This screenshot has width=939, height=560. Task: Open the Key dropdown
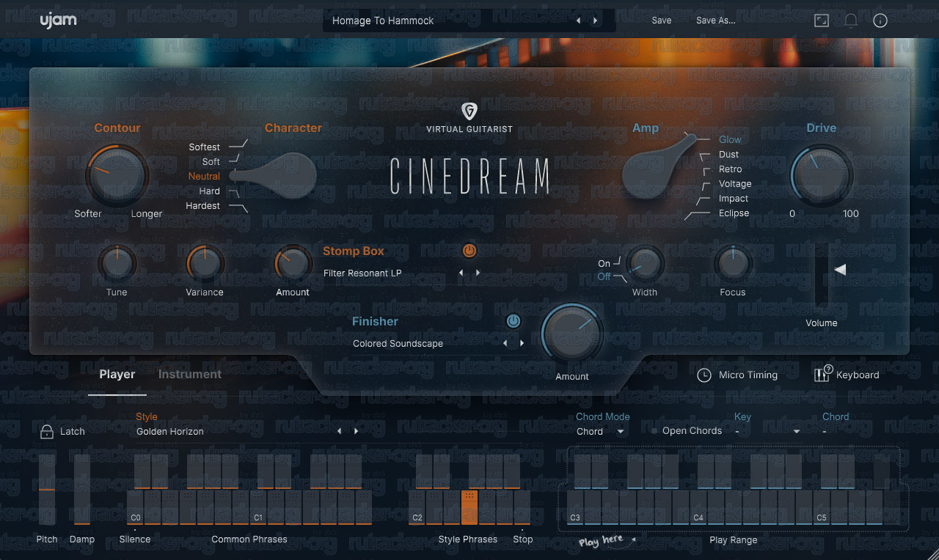pyautogui.click(x=767, y=431)
